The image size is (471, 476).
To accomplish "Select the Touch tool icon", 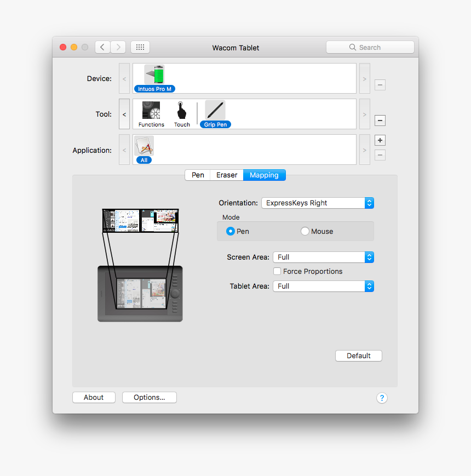I will point(182,111).
